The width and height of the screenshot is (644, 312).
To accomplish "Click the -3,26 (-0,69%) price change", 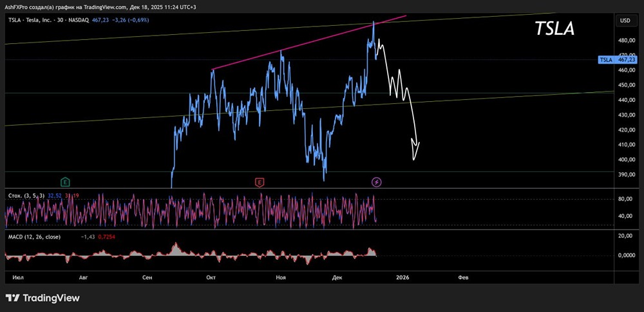I will tap(130, 20).
